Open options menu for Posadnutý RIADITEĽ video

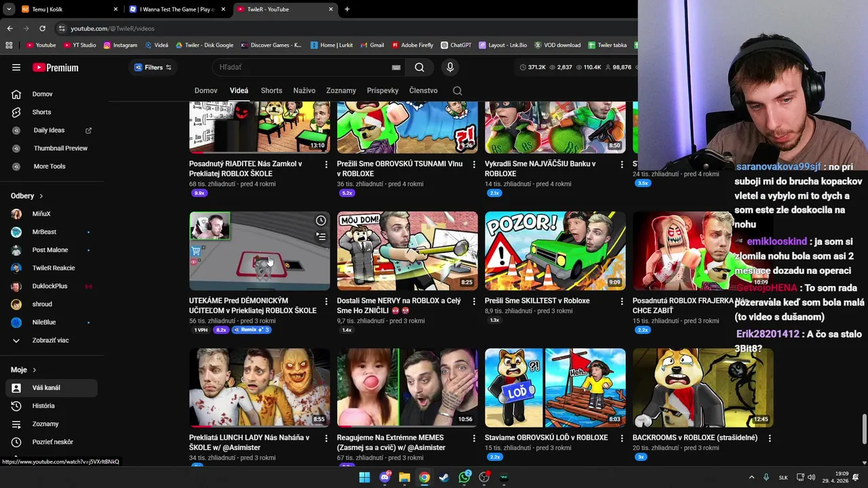(326, 164)
